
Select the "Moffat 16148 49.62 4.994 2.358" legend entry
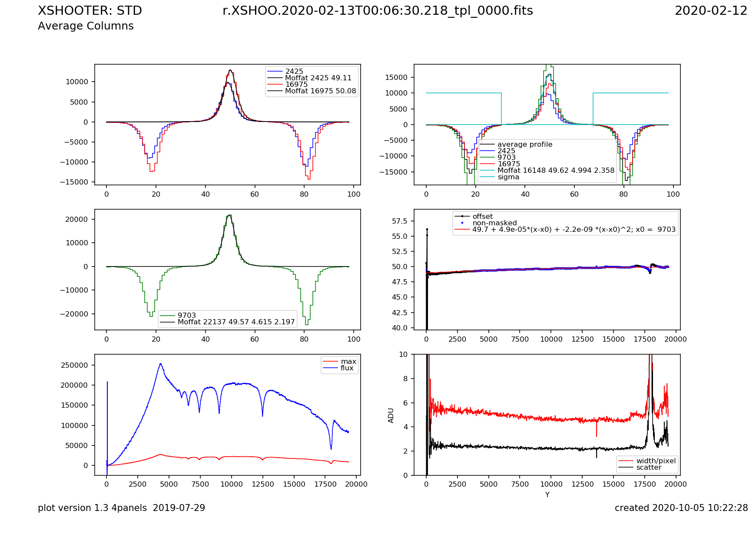556,171
